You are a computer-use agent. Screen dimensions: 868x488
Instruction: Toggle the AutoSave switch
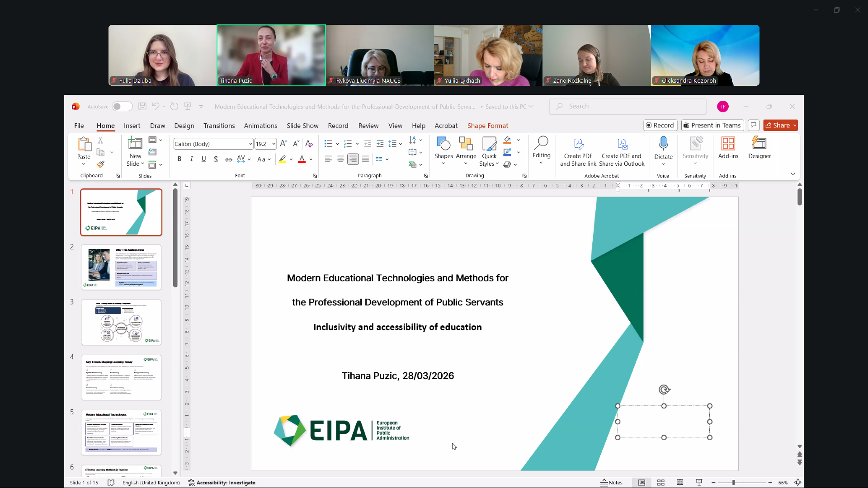click(122, 107)
